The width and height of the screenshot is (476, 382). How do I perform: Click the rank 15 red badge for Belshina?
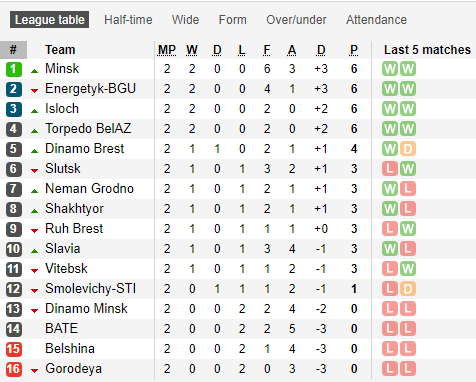pyautogui.click(x=14, y=349)
